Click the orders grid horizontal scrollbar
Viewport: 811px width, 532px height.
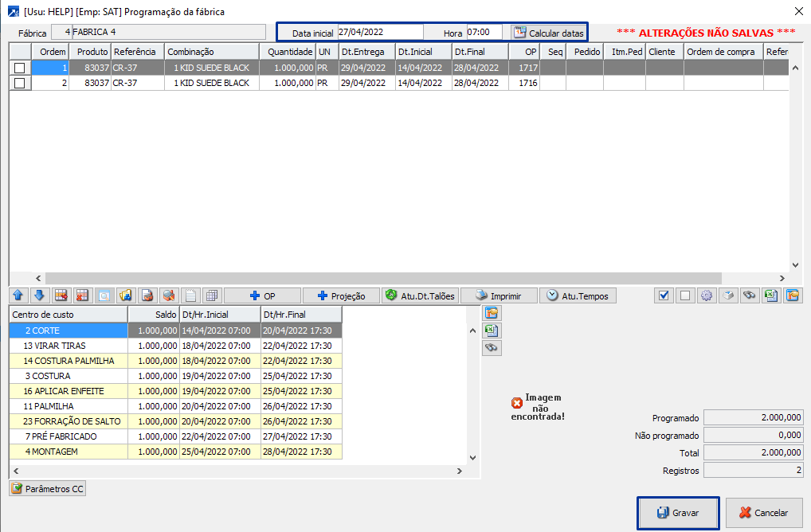(382, 278)
